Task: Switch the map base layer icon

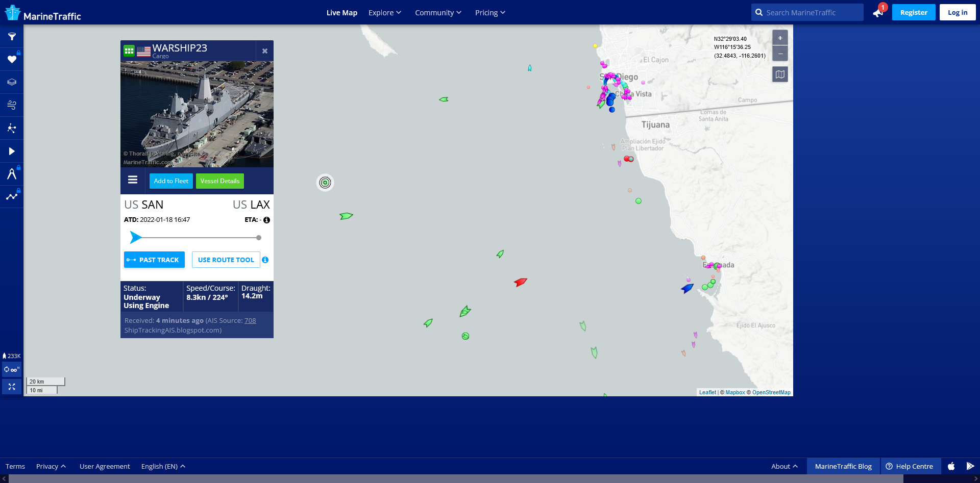Action: [780, 74]
